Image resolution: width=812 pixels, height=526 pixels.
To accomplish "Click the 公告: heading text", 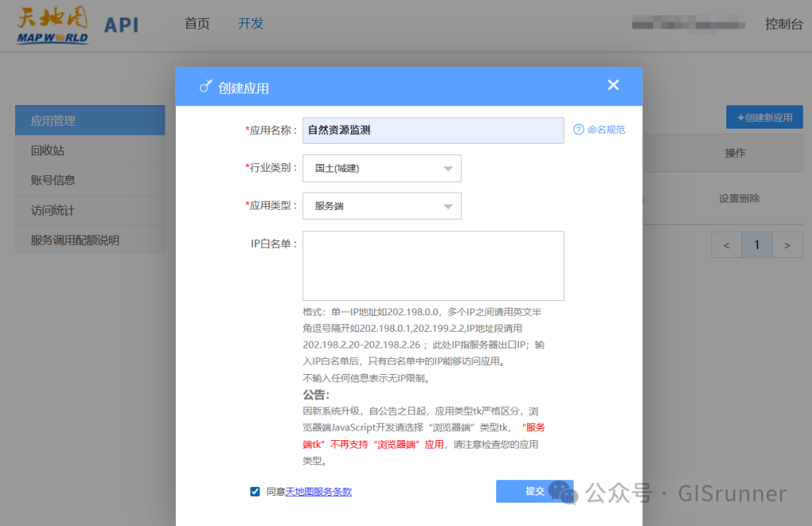I will coord(316,395).
